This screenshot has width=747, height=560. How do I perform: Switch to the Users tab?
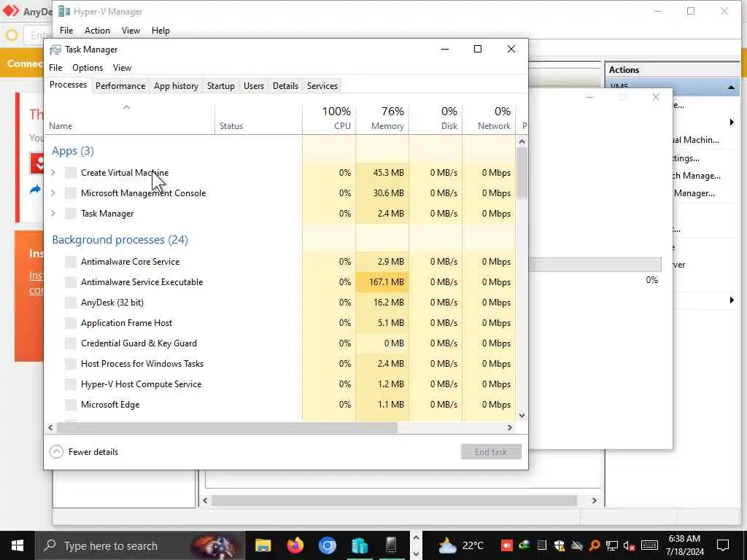pyautogui.click(x=253, y=86)
